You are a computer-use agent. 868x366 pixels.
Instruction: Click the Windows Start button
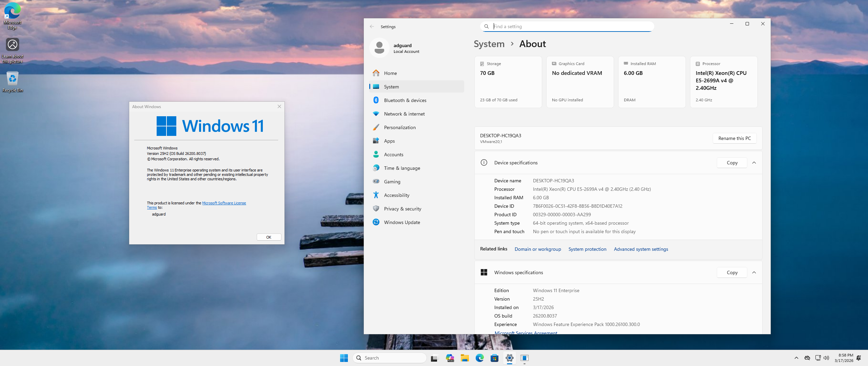pos(344,358)
